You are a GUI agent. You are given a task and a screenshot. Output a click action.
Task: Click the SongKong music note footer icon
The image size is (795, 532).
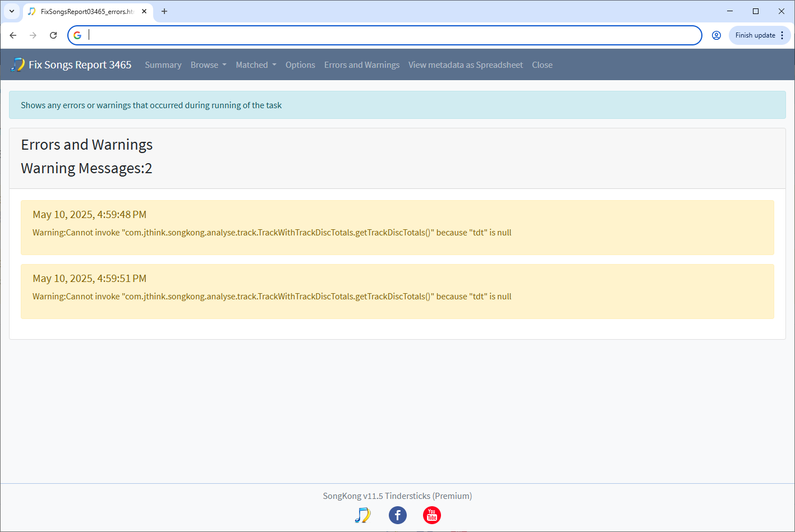tap(362, 515)
